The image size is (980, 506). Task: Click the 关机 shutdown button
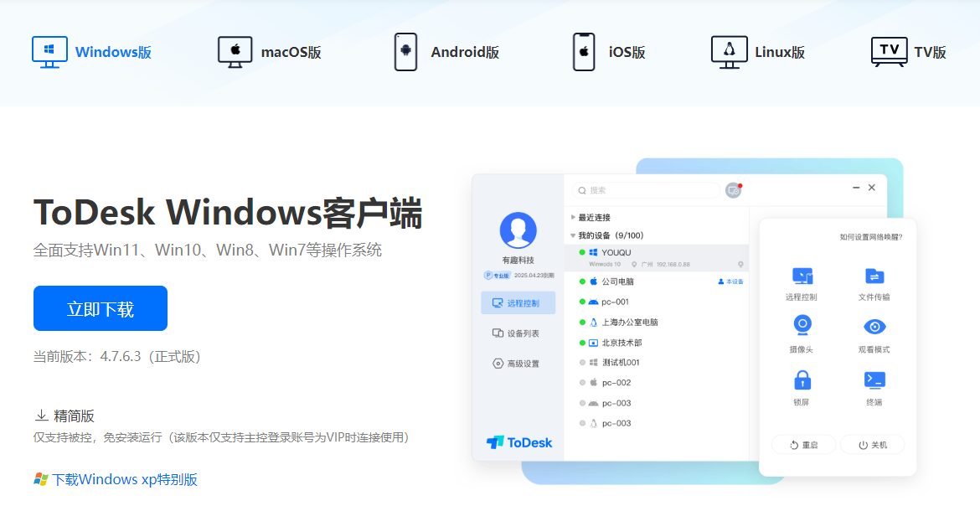point(873,445)
